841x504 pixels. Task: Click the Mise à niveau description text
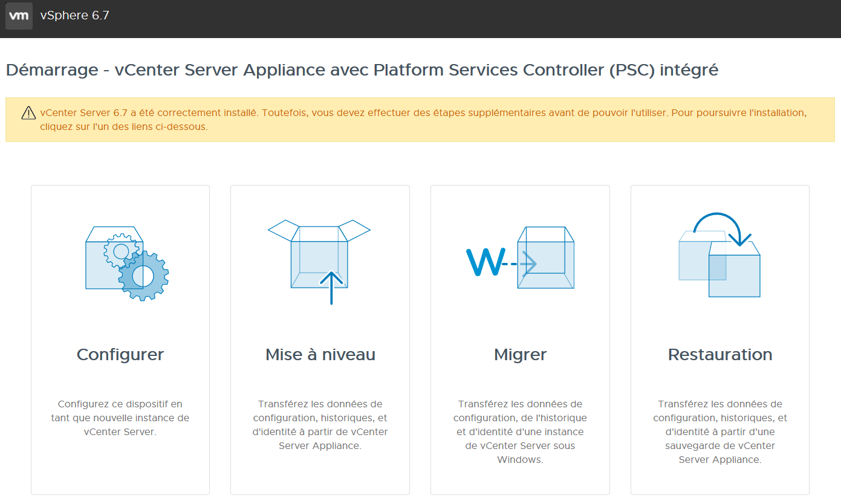click(x=320, y=425)
